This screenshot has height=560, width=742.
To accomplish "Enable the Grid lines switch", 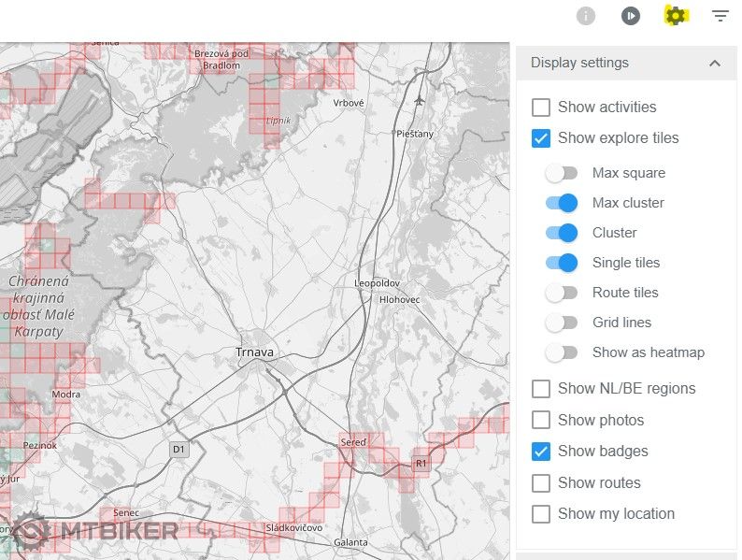I will [x=562, y=323].
